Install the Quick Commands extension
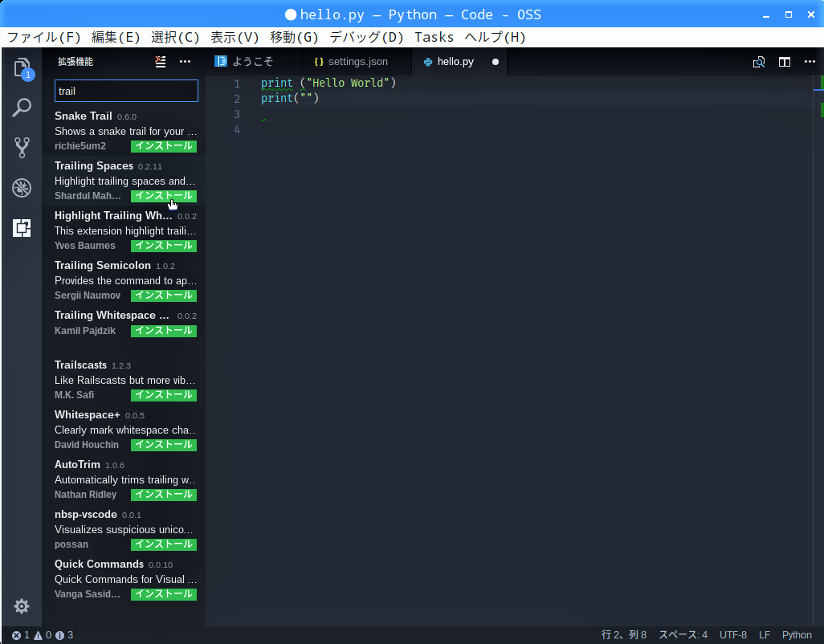 (x=163, y=594)
